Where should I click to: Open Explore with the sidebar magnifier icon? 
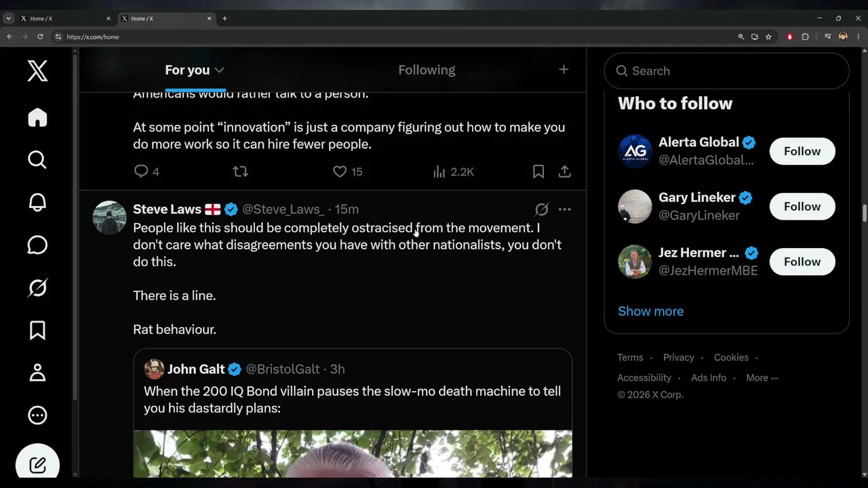37,160
